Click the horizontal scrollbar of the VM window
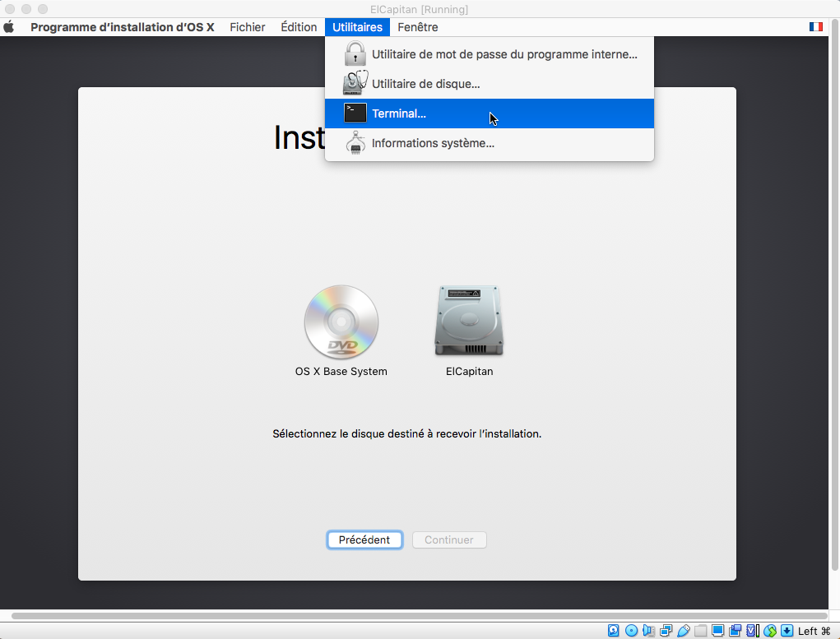The height and width of the screenshot is (639, 840). point(420,616)
